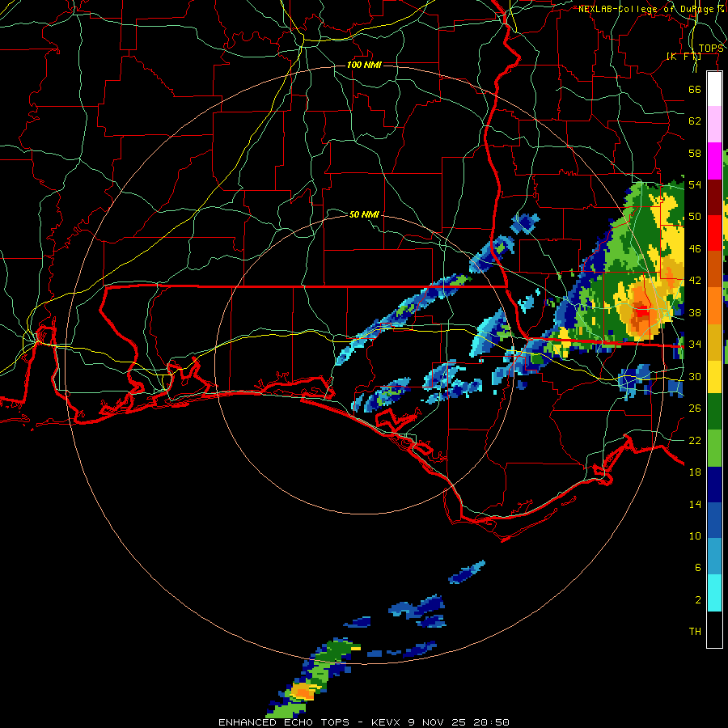The image size is (728, 728).
Task: Click the '42' legend value
Action: 695,281
